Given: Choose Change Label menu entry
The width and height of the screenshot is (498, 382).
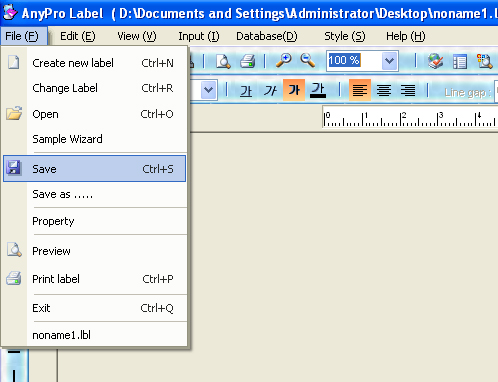Looking at the screenshot, I should pyautogui.click(x=95, y=88).
